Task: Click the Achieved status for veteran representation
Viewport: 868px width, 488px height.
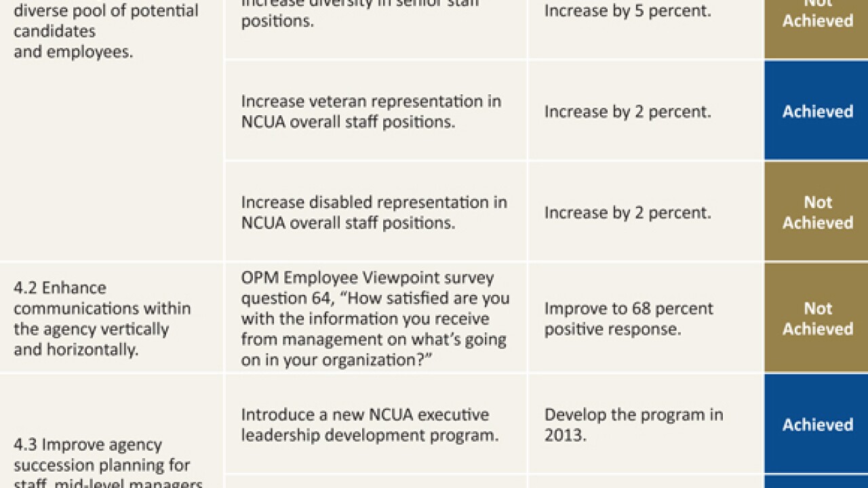Action: (x=817, y=111)
